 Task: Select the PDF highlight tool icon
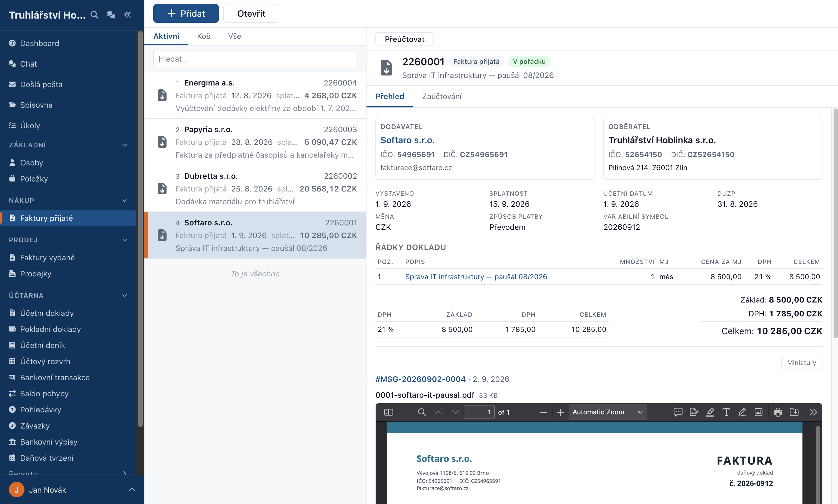(710, 412)
